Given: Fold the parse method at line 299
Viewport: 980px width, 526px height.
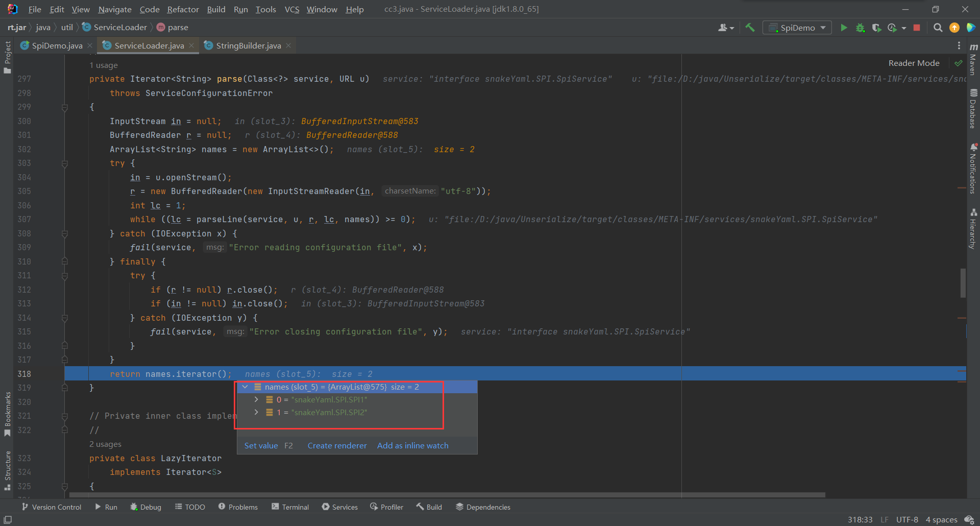Looking at the screenshot, I should coord(65,107).
